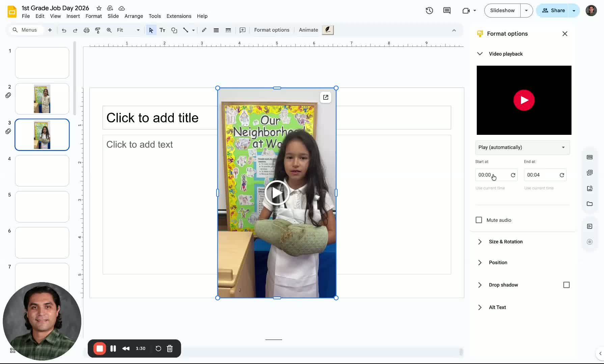604x364 pixels.
Task: Collapse the Video playback section
Action: pyautogui.click(x=480, y=54)
